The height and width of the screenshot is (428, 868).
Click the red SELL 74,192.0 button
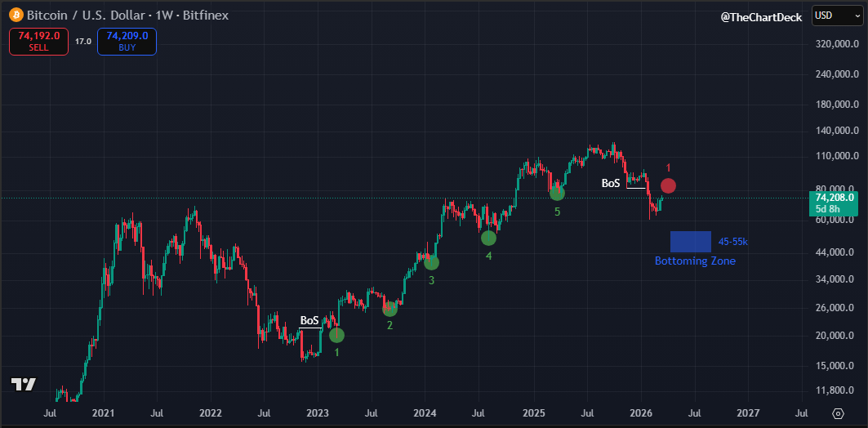(x=38, y=42)
